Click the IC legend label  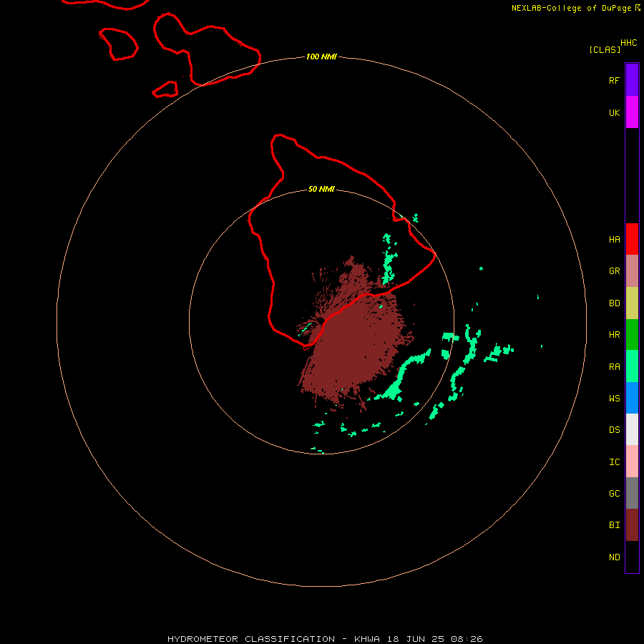coord(614,462)
